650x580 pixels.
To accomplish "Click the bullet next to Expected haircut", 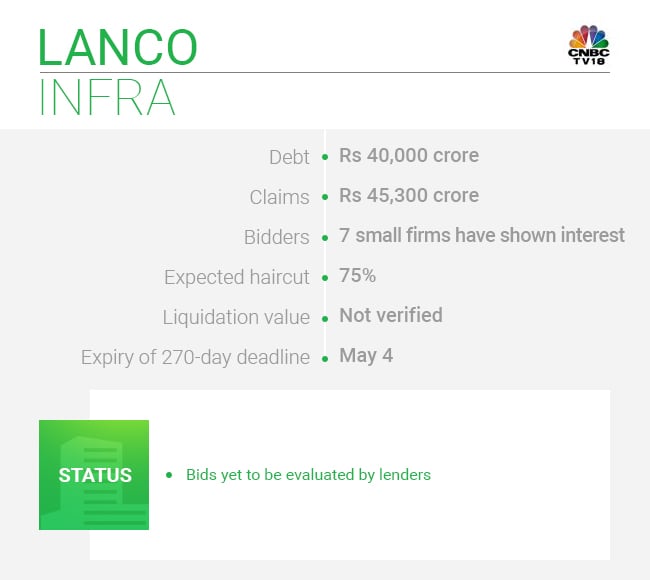I will pos(325,278).
